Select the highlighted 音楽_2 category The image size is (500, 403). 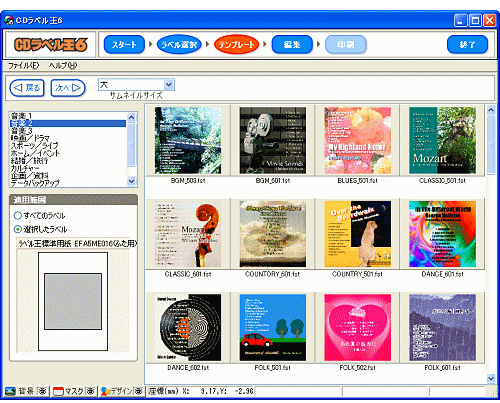coord(68,123)
